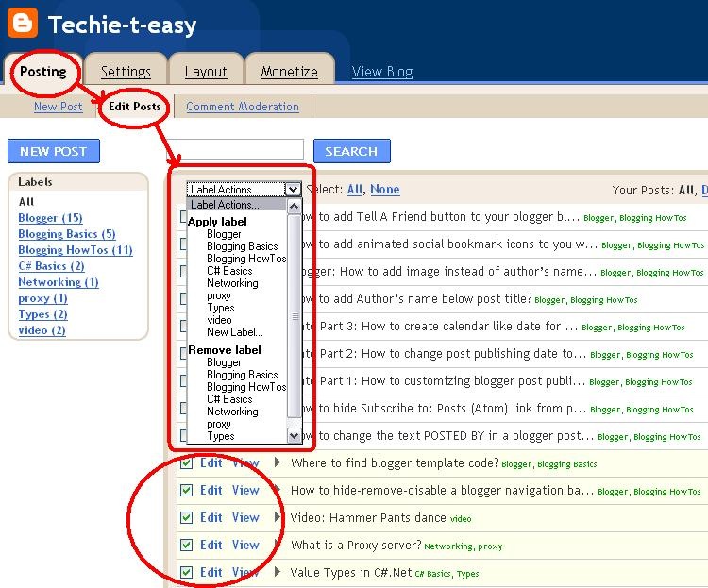Expand 'What is a Proxy server' triangle
The image size is (708, 588).
coord(278,545)
